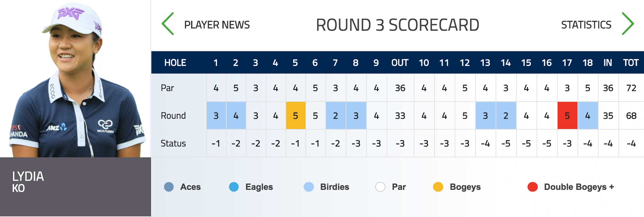This screenshot has width=644, height=217.
Task: Click the green left arrow chevron
Action: 168,24
